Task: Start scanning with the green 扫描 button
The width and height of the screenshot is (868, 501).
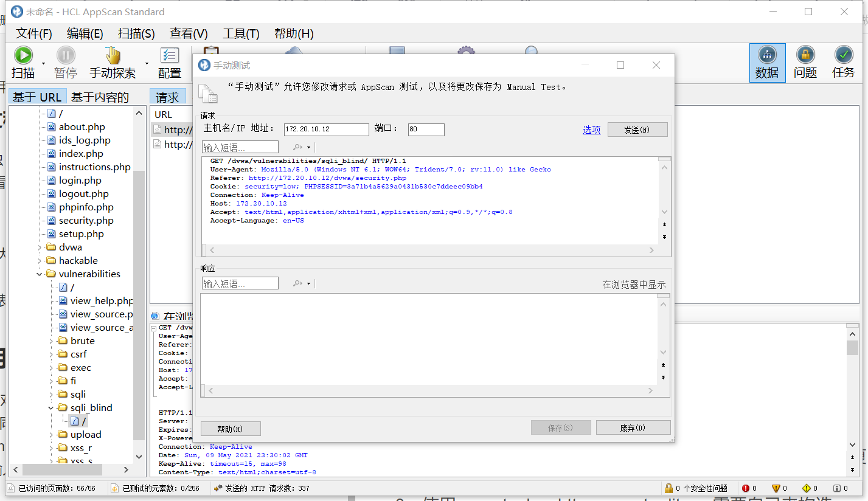Action: [x=23, y=56]
